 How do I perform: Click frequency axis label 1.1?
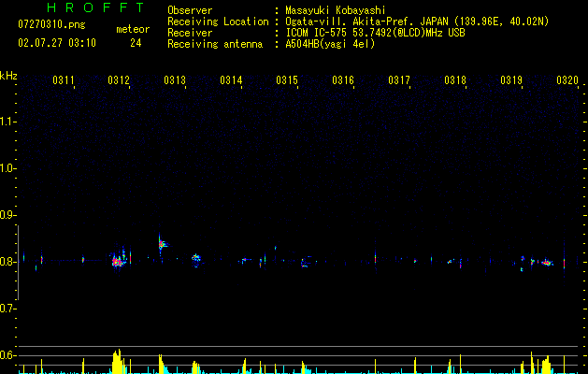(7, 122)
